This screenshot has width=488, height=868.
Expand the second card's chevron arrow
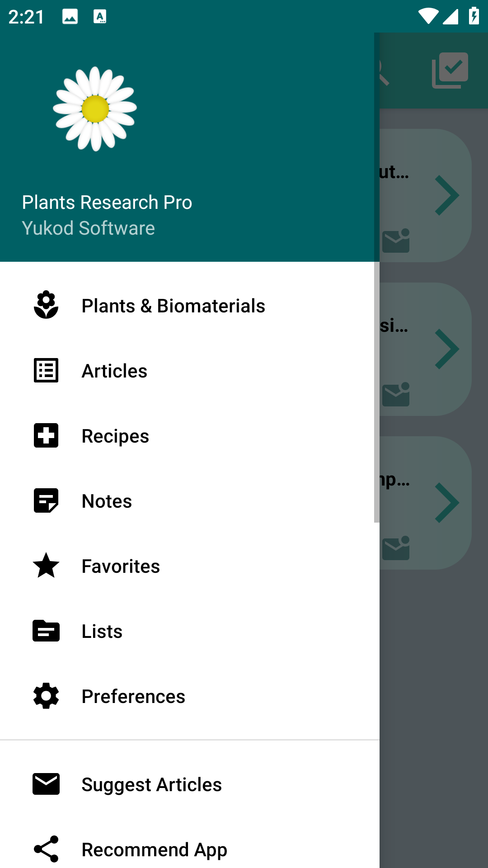click(x=447, y=349)
